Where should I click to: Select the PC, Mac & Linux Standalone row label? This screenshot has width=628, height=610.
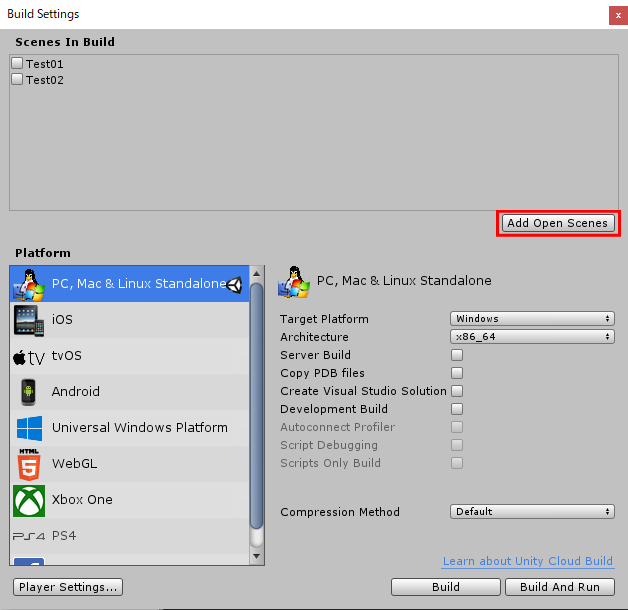(x=139, y=284)
